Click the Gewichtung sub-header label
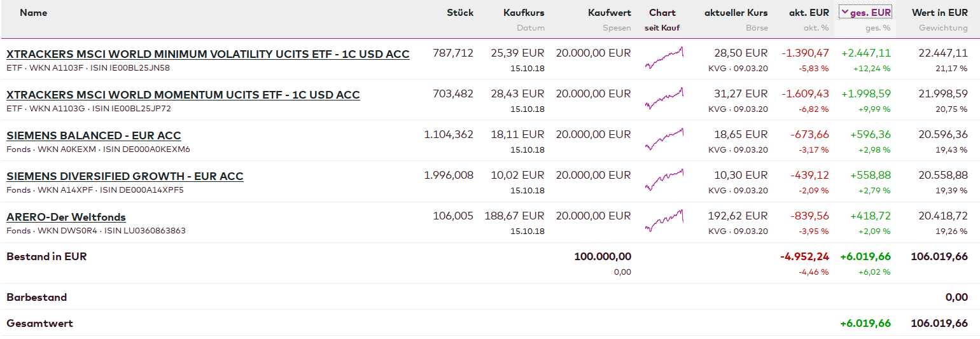The image size is (980, 339). coord(943,28)
